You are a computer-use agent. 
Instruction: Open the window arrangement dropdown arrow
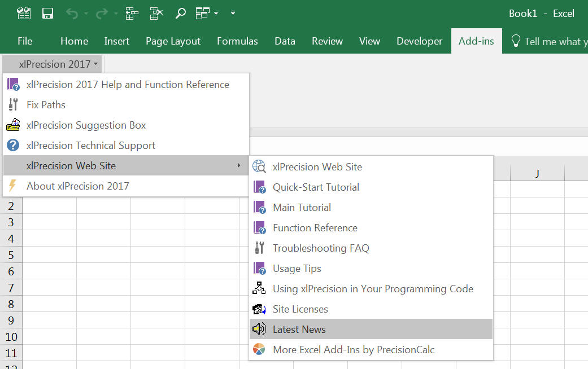tap(216, 14)
